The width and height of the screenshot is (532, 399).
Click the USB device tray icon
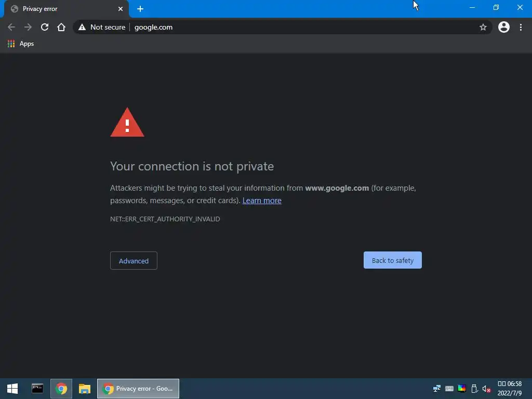(474, 389)
